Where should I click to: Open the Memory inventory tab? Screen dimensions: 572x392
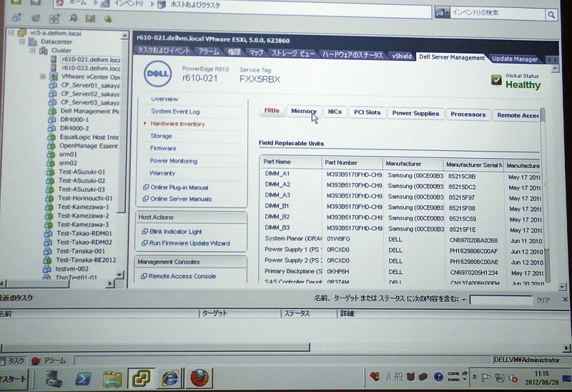(303, 112)
